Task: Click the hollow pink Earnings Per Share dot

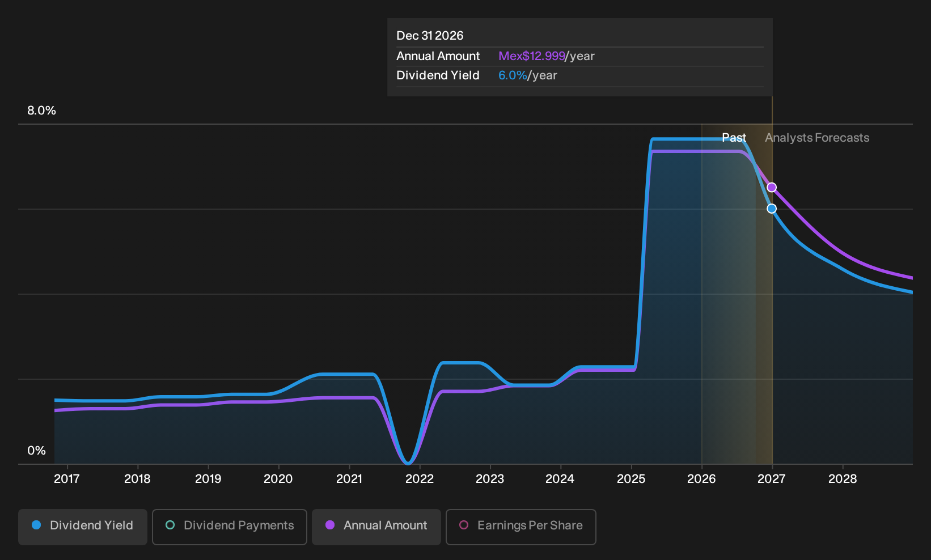Action: [464, 525]
